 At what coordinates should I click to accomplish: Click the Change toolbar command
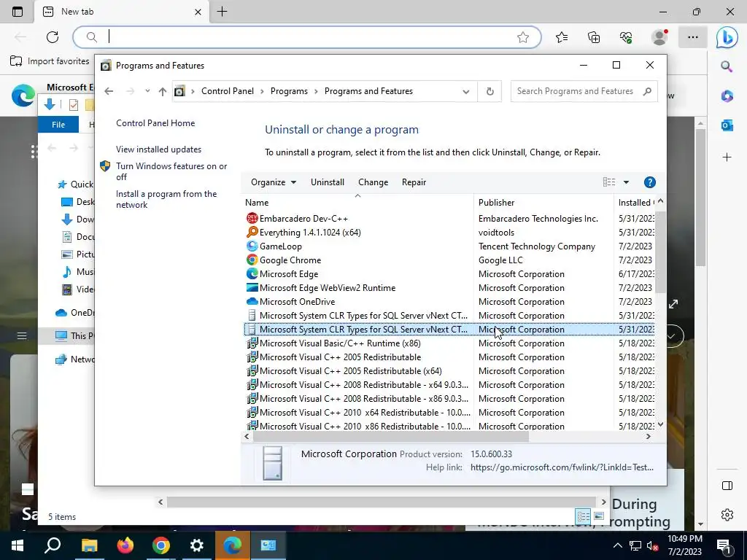point(373,182)
